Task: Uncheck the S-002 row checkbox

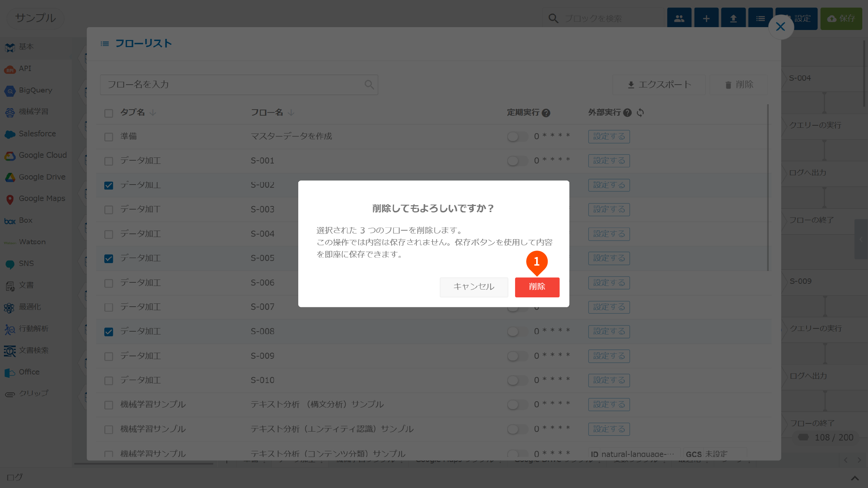Action: pos(109,185)
